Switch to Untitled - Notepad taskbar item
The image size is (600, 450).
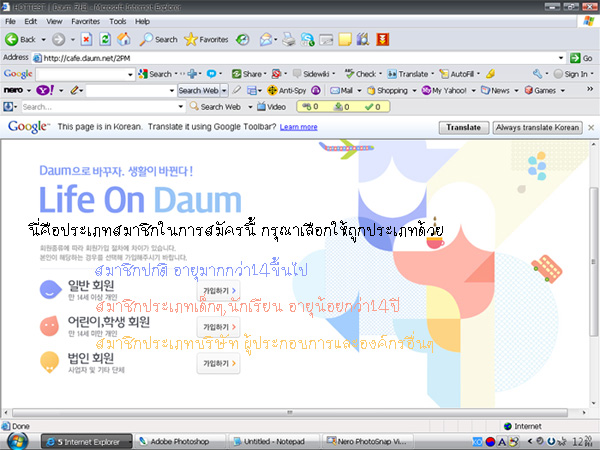[274, 442]
